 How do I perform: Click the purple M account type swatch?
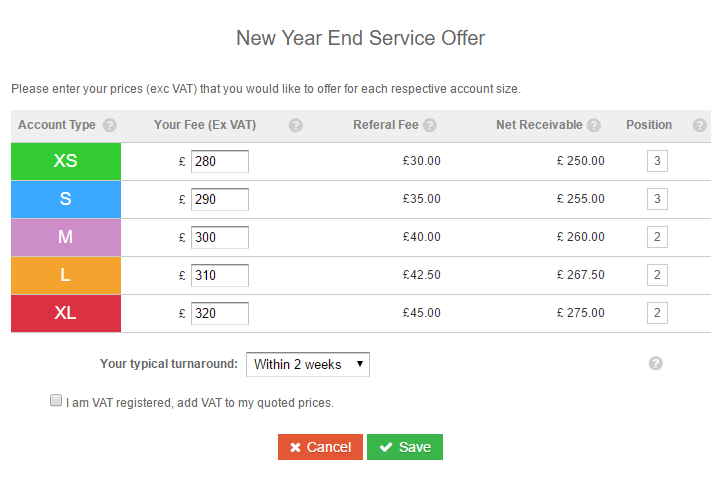point(66,237)
